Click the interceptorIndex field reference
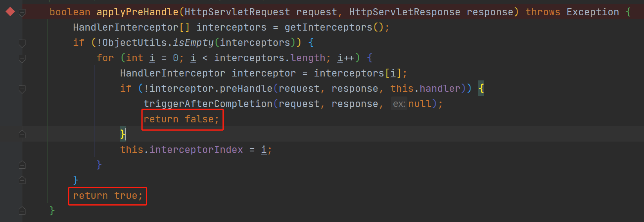This screenshot has width=644, height=222. 196,149
